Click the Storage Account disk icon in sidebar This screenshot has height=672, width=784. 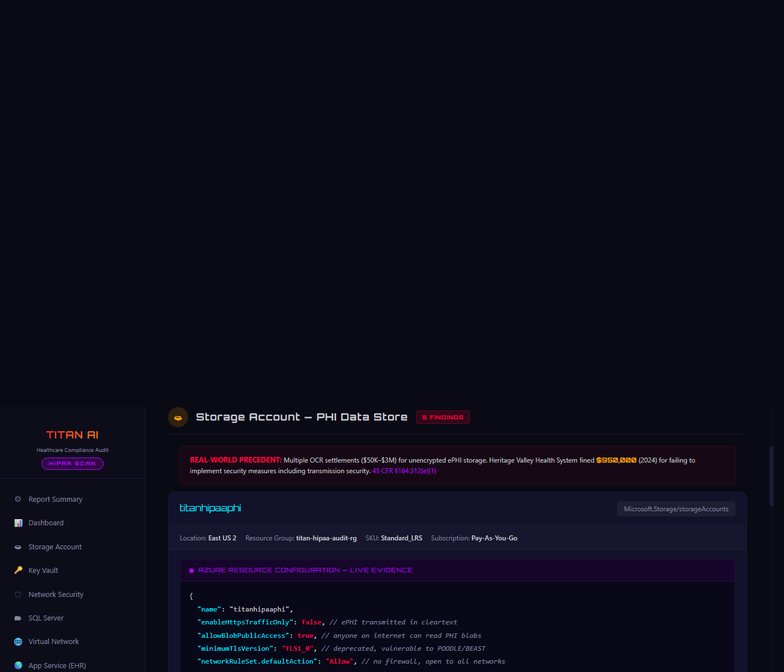click(x=18, y=547)
